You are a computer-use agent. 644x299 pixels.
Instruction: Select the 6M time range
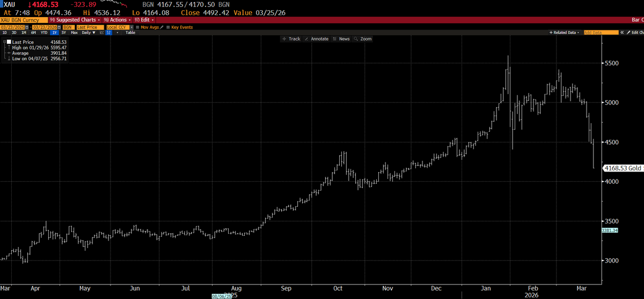click(33, 33)
